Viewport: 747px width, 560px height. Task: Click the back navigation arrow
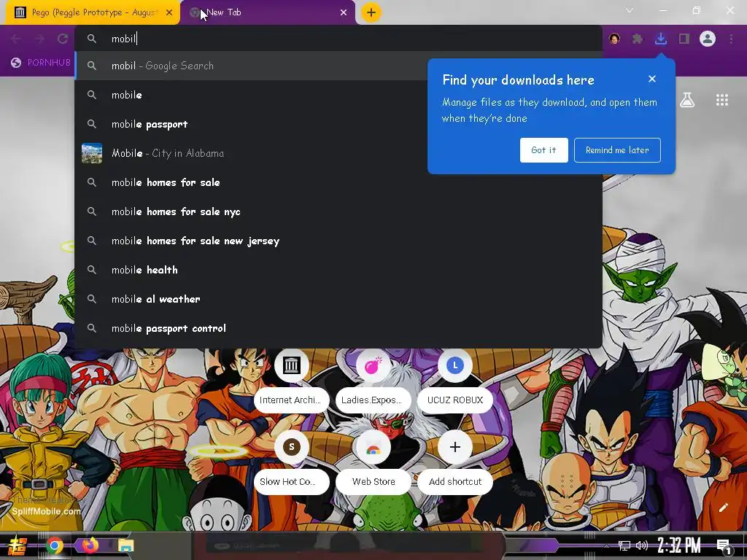coord(16,39)
